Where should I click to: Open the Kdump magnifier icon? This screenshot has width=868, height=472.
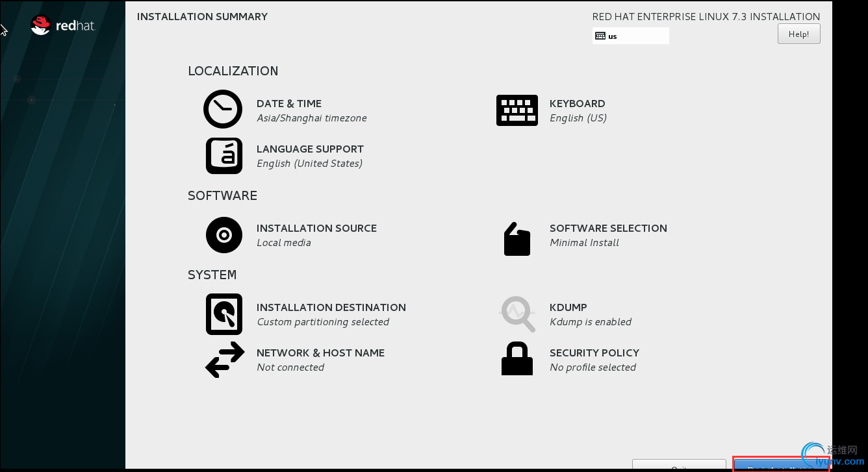click(517, 314)
